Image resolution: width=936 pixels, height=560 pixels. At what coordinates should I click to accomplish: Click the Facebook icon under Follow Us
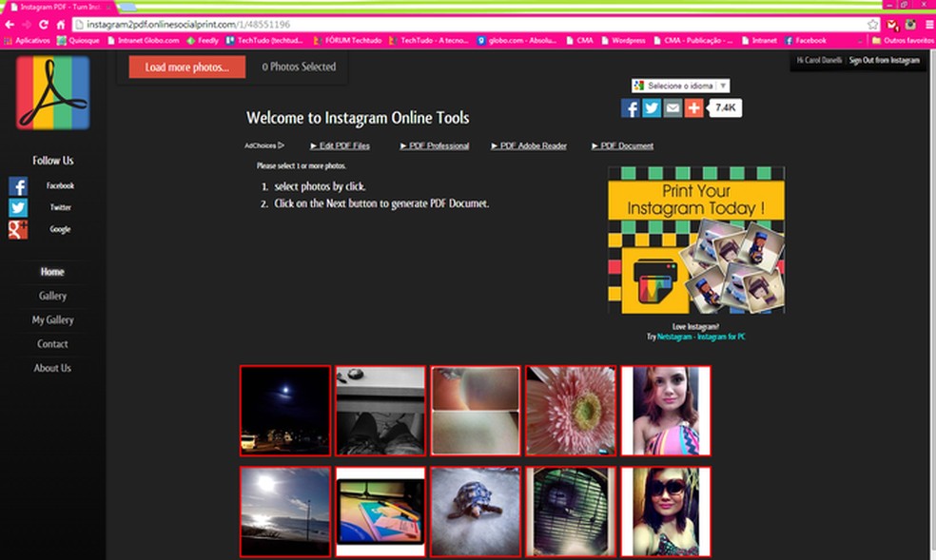coord(17,184)
